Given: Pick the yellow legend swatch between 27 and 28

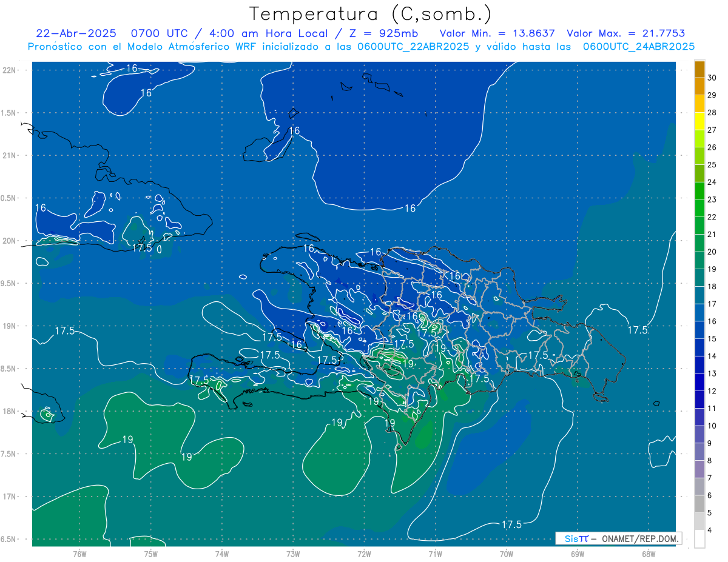Looking at the screenshot, I should [699, 121].
